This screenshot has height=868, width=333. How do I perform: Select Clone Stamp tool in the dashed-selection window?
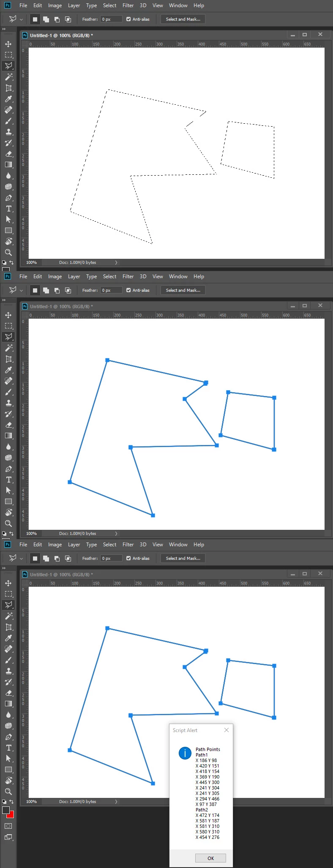[x=8, y=132]
